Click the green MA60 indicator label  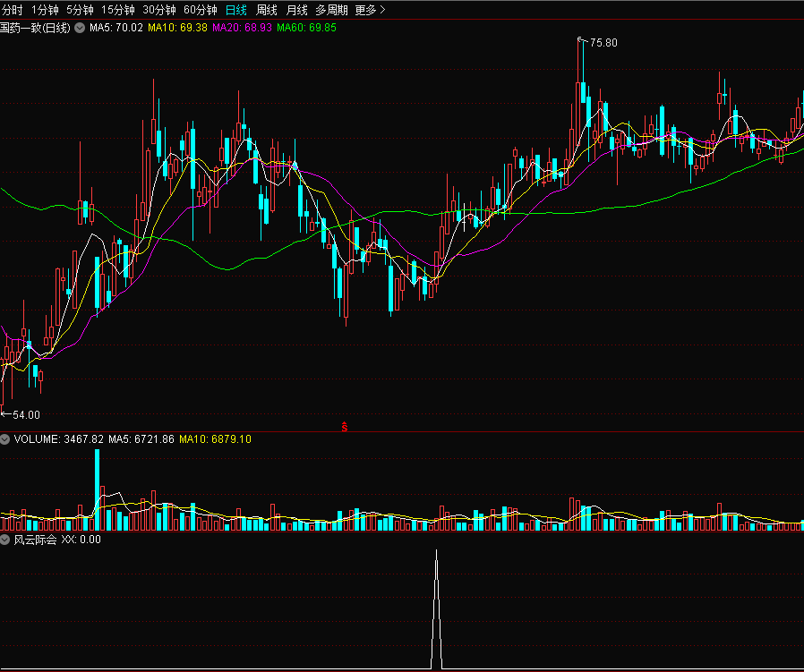pos(306,29)
